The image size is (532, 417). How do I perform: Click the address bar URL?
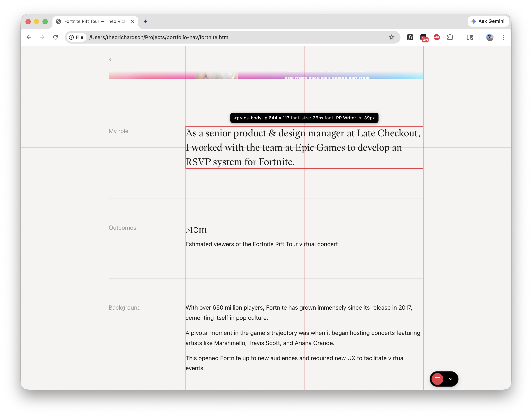click(159, 37)
